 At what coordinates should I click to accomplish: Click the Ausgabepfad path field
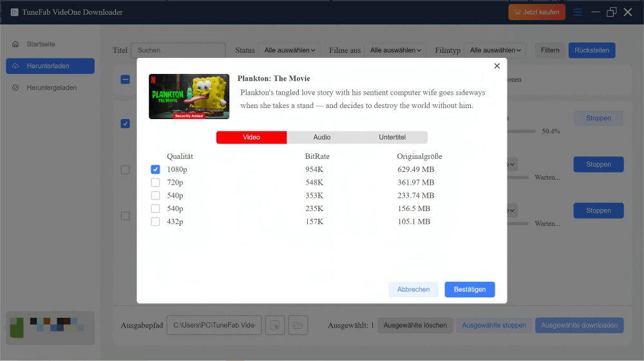(214, 326)
